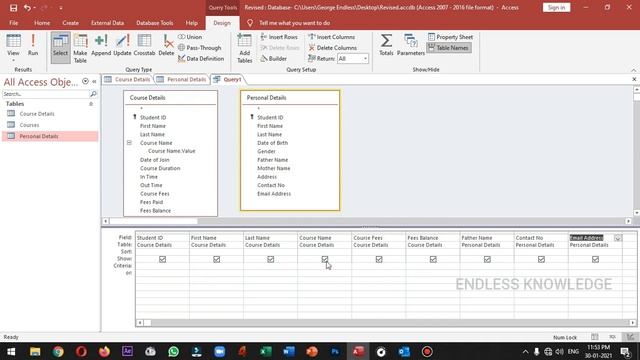This screenshot has height=360, width=640.
Task: Choose the Crosstab query type
Action: click(x=144, y=46)
